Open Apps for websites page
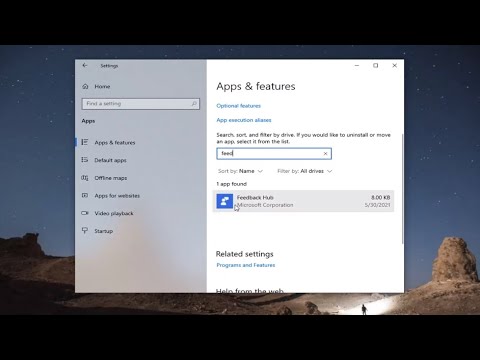The width and height of the screenshot is (480, 360). pos(117,196)
